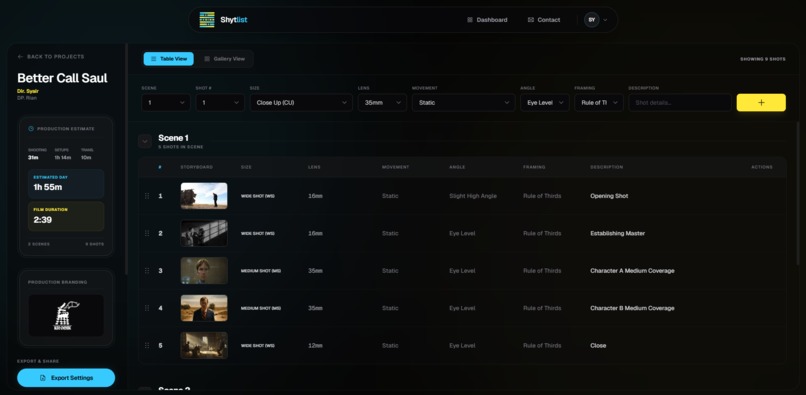Click the production branding logo image
This screenshot has height=395, width=806.
[66, 315]
